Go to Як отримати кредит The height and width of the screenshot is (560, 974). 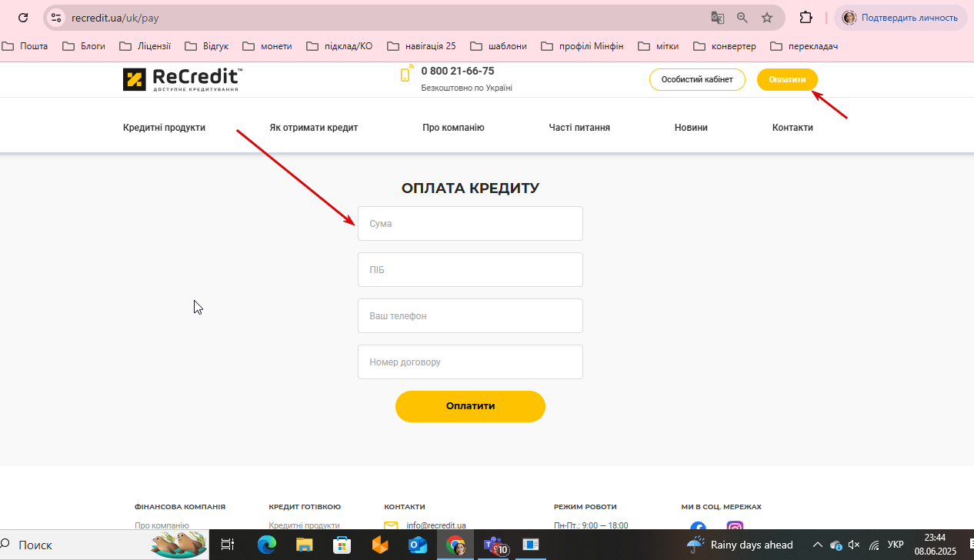point(314,128)
